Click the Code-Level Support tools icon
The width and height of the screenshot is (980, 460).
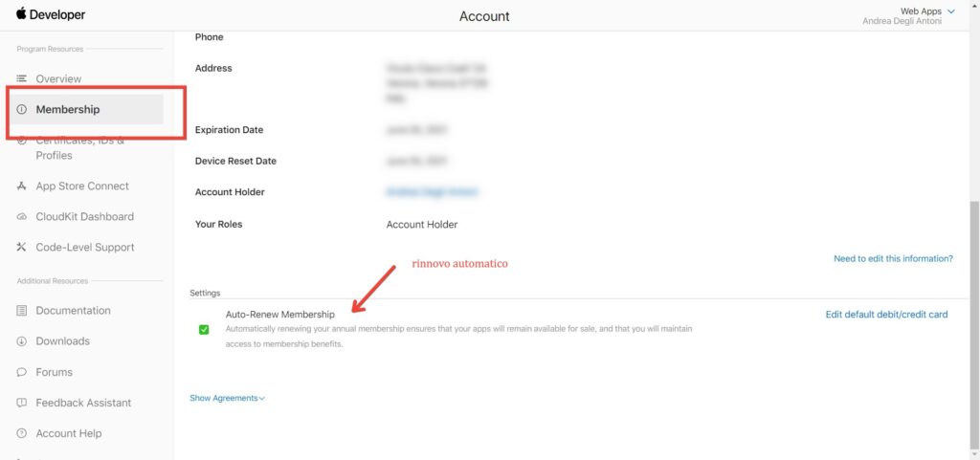pos(22,248)
